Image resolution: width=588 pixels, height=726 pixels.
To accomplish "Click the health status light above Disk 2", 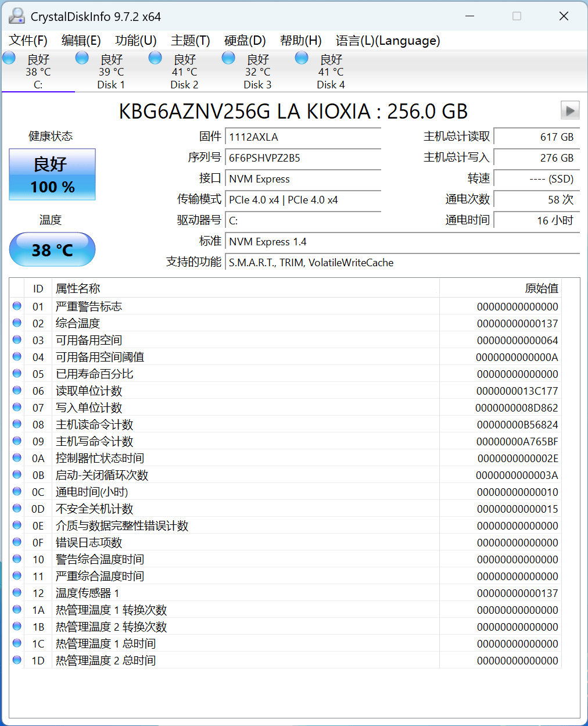I will 155,58.
